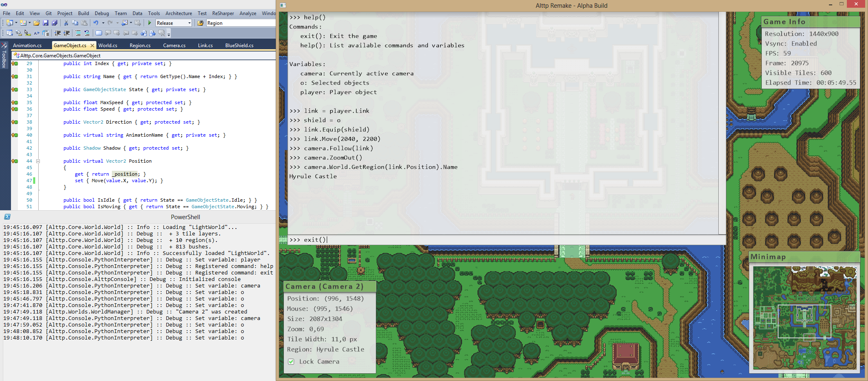Click the console input line with exit()
Screen dimensions: 868x381
(x=506, y=240)
